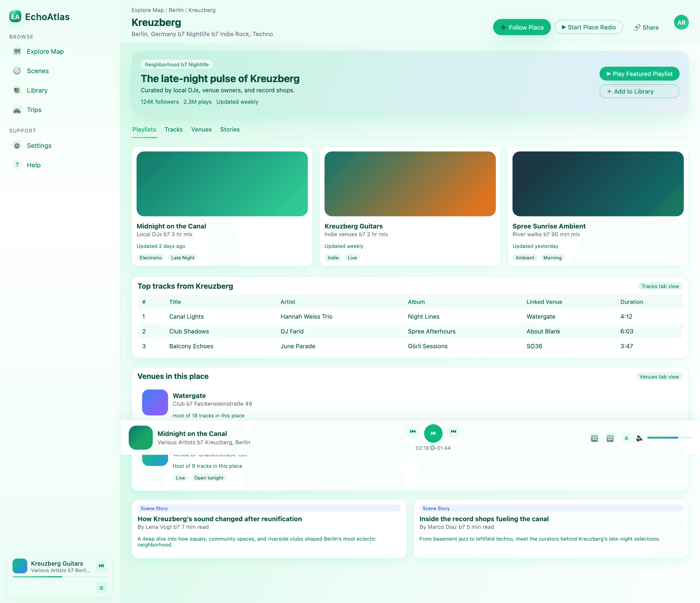Click the Share link button
700x603 pixels.
[x=646, y=27]
